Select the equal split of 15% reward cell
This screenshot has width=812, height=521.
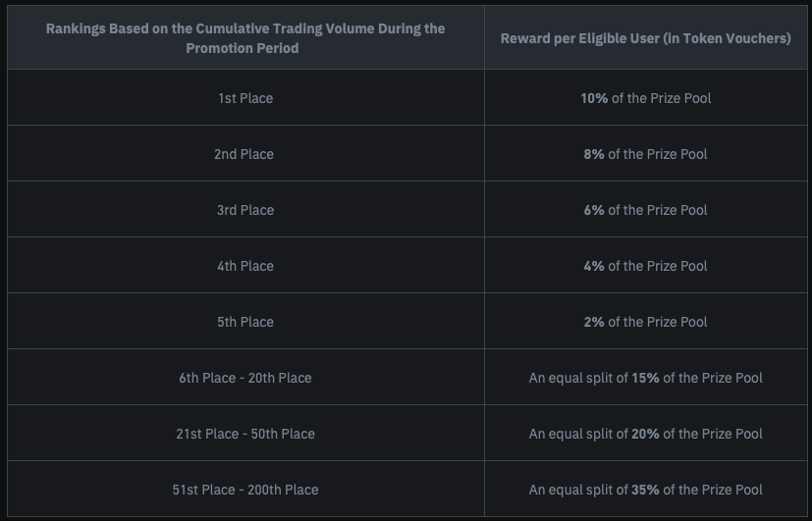coord(645,378)
